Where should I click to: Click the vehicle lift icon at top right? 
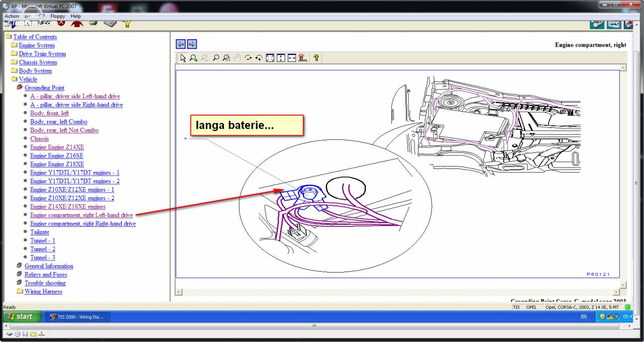614,24
